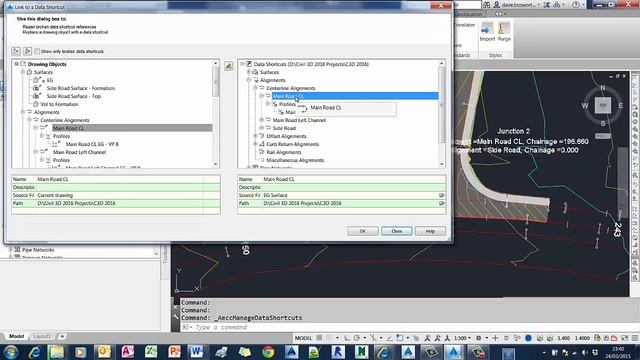
Task: Click the add layout plus tab
Action: point(62,336)
